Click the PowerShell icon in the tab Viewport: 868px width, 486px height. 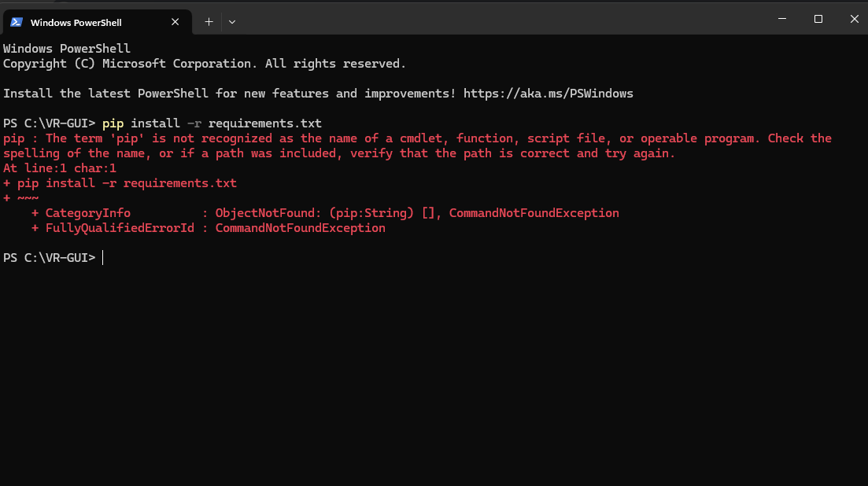16,22
